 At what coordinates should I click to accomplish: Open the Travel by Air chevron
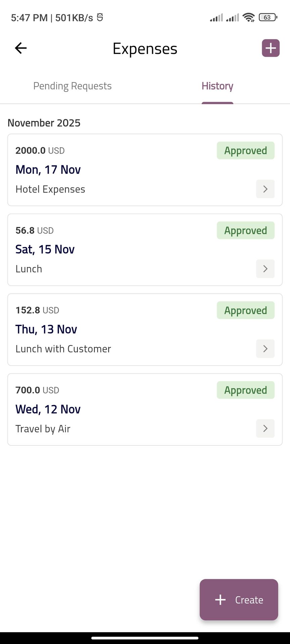coord(265,429)
